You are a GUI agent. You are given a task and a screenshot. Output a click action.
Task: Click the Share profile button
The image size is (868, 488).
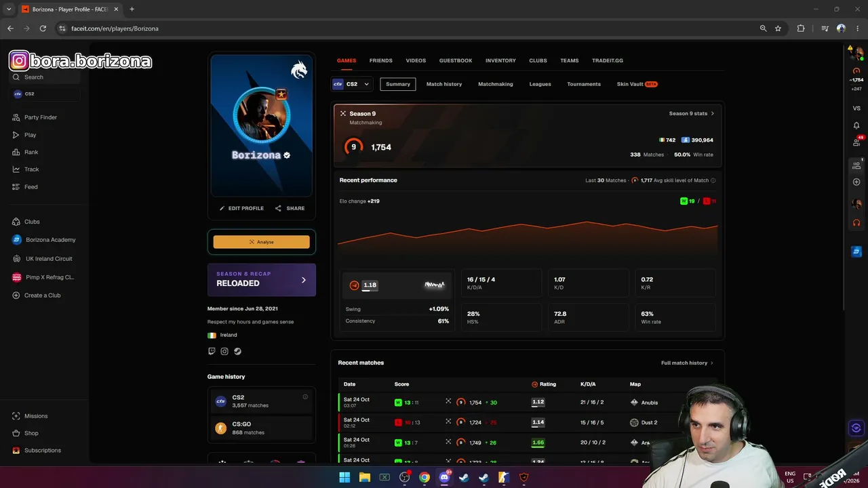point(290,208)
